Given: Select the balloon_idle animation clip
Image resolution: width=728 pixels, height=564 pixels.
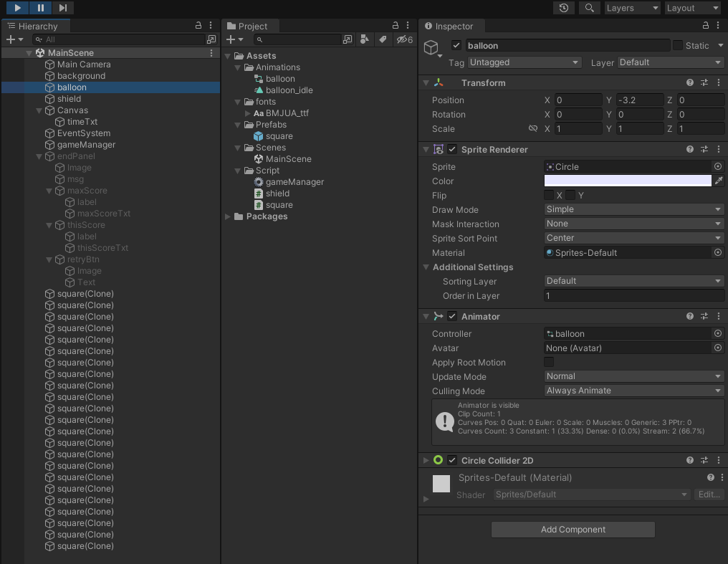Looking at the screenshot, I should 289,90.
